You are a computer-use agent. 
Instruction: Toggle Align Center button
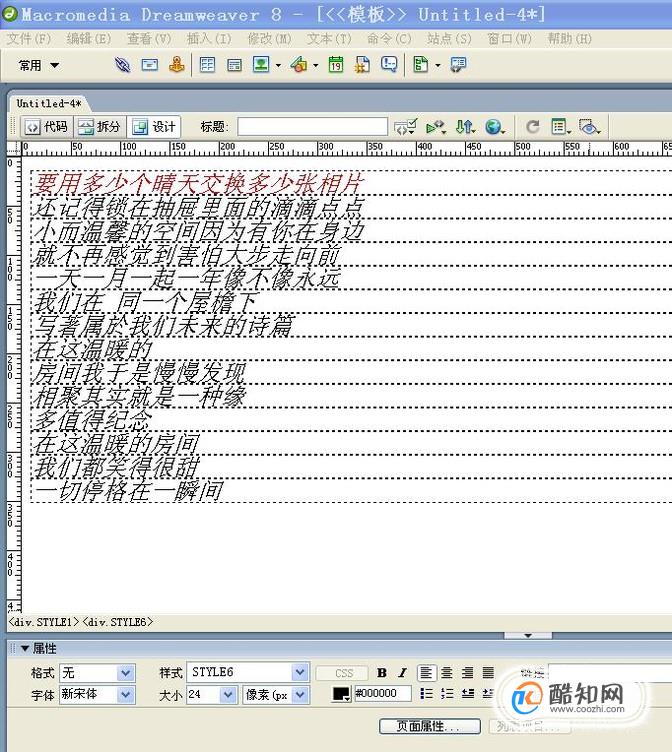coord(447,673)
